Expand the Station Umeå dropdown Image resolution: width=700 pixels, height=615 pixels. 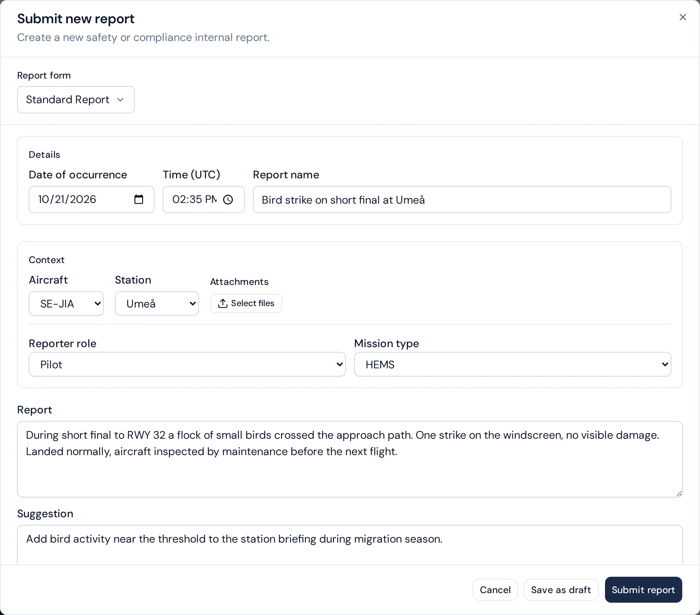(x=157, y=303)
